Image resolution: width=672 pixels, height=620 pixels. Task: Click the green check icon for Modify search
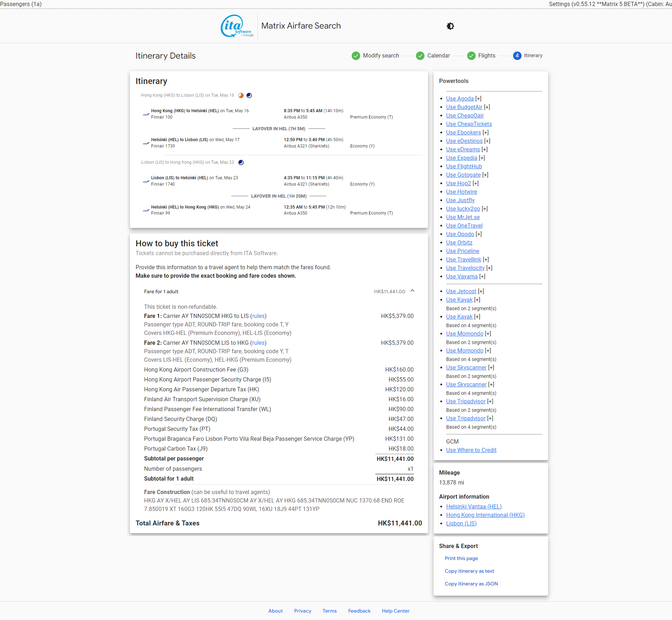(356, 56)
